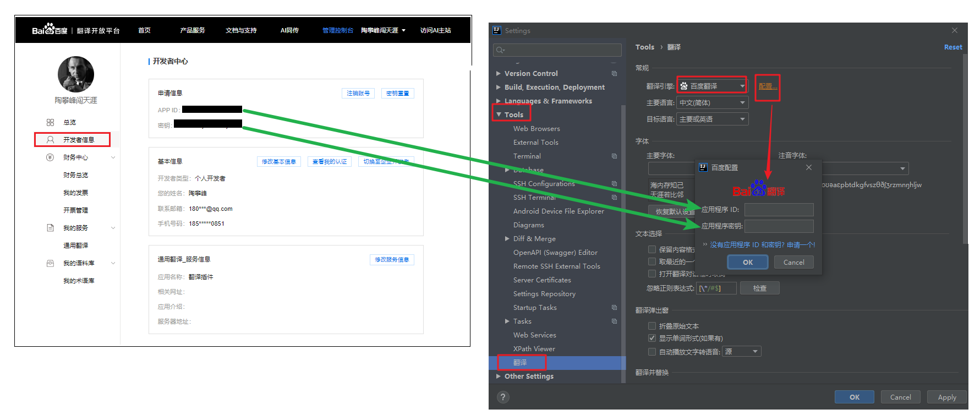Viewport: 980px width, 420px height.
Task: Click the project-level icon beside SSH Terminal
Action: (614, 197)
